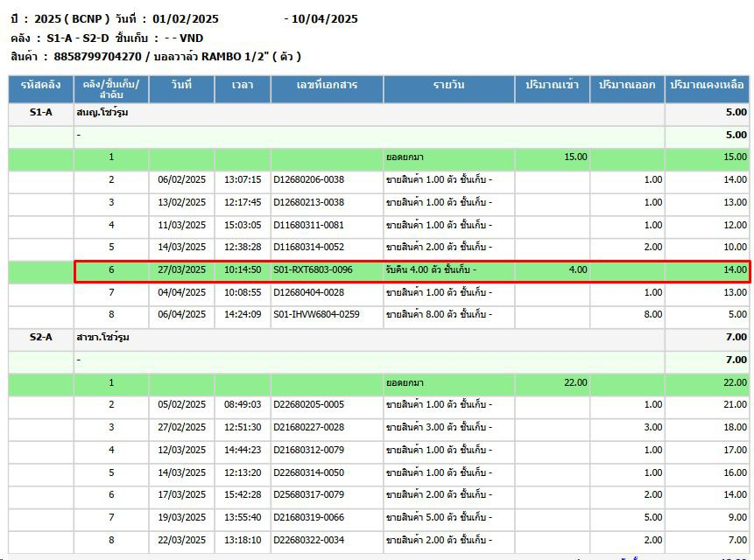This screenshot has width=754, height=560.
Task: Click the ปริมาณออก column header
Action: pos(627,89)
